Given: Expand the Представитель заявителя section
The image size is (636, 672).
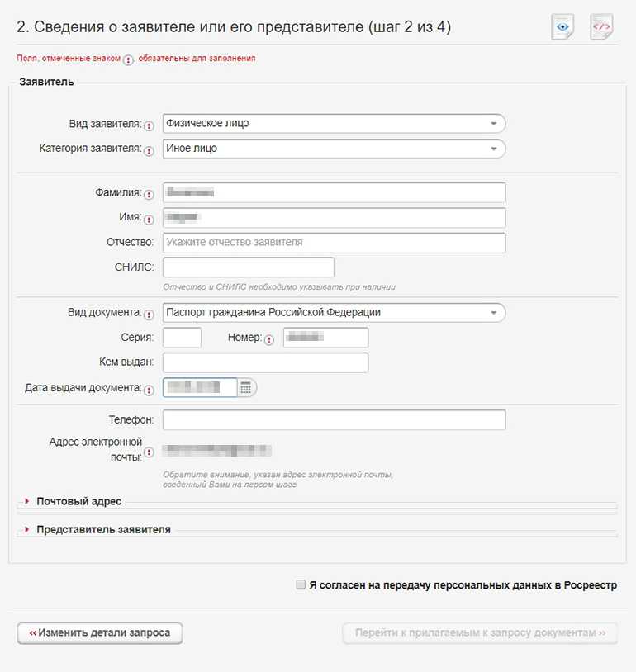Looking at the screenshot, I should 103,529.
